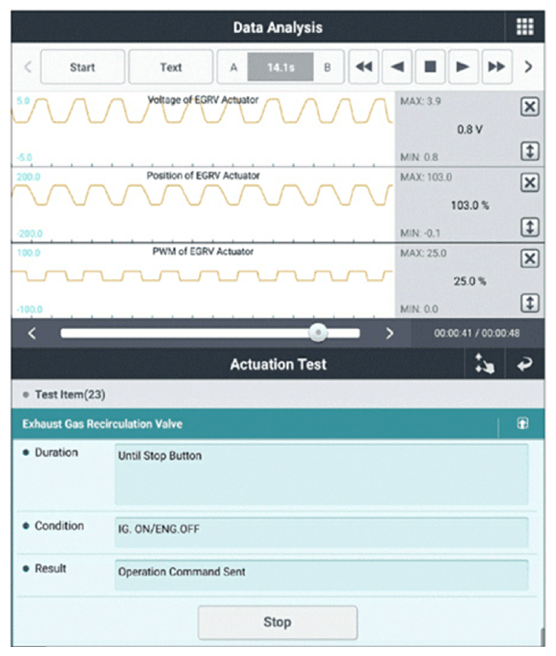Select cursor B marker button
This screenshot has height=656, width=556.
(328, 67)
